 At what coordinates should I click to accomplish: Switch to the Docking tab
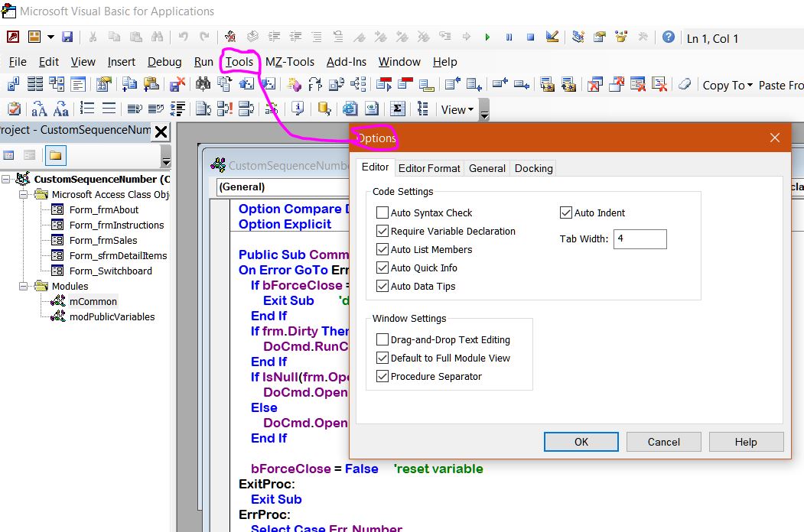(x=534, y=168)
